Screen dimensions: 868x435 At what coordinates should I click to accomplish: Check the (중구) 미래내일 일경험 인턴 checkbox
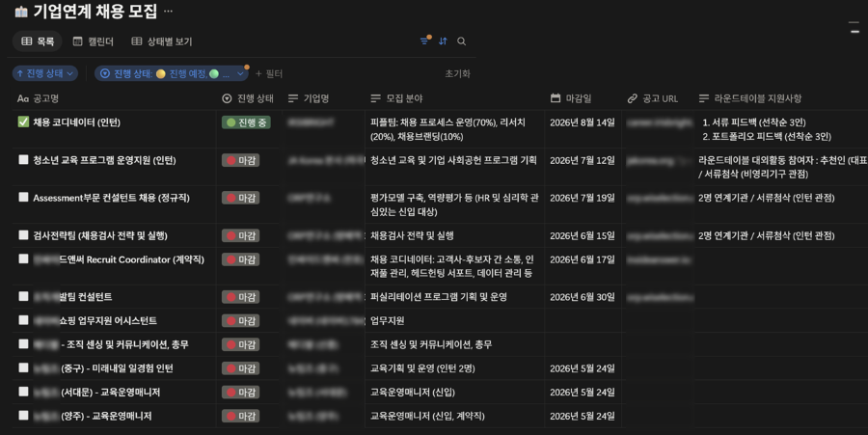click(23, 367)
